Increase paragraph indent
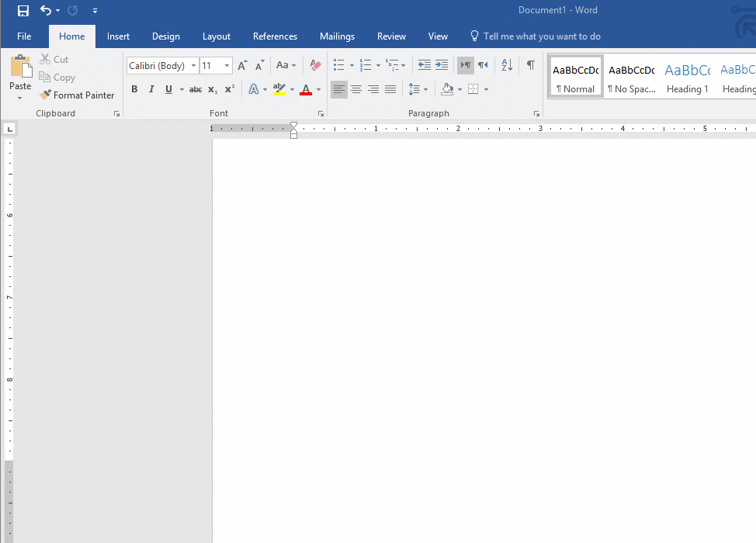 (x=442, y=65)
